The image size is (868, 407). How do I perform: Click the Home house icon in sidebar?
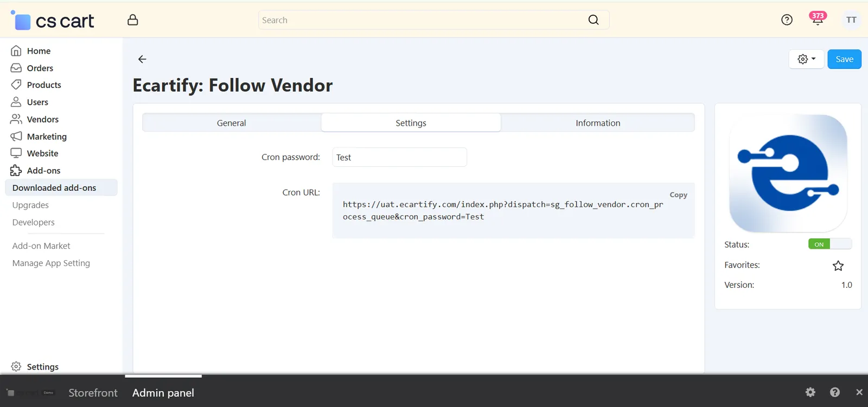point(16,51)
